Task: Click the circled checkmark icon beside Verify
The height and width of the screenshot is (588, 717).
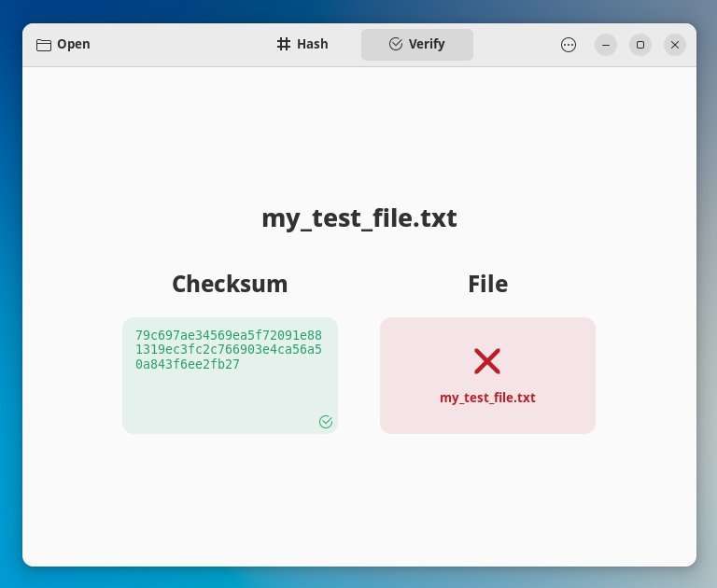Action: (x=396, y=44)
